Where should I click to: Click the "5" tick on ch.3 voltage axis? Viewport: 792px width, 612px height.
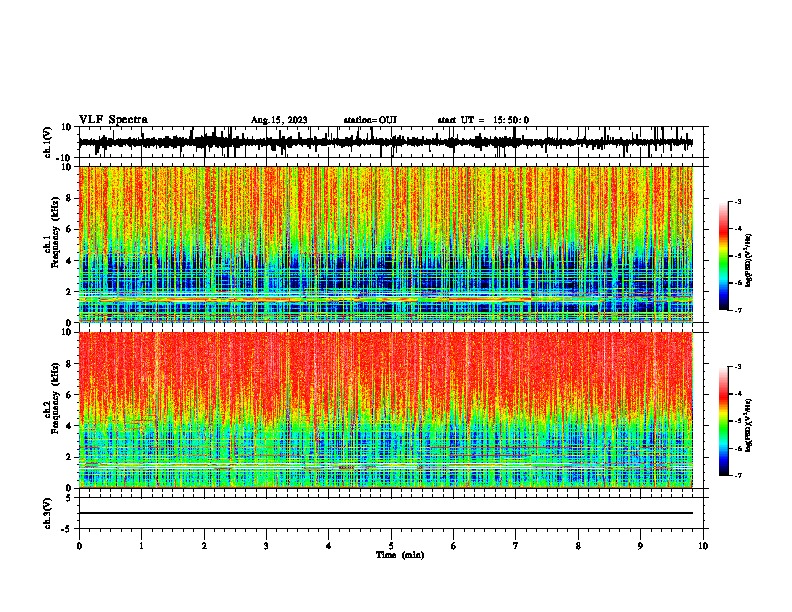[x=70, y=497]
